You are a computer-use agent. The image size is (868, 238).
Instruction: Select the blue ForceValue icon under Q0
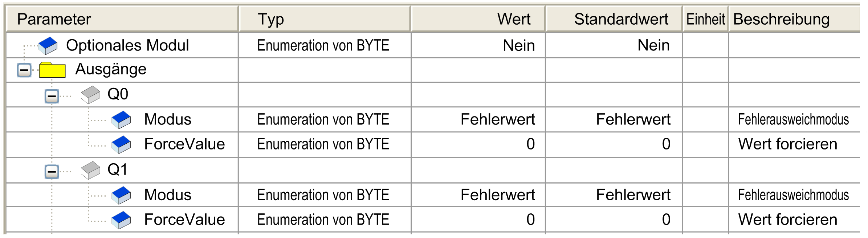pos(121,144)
